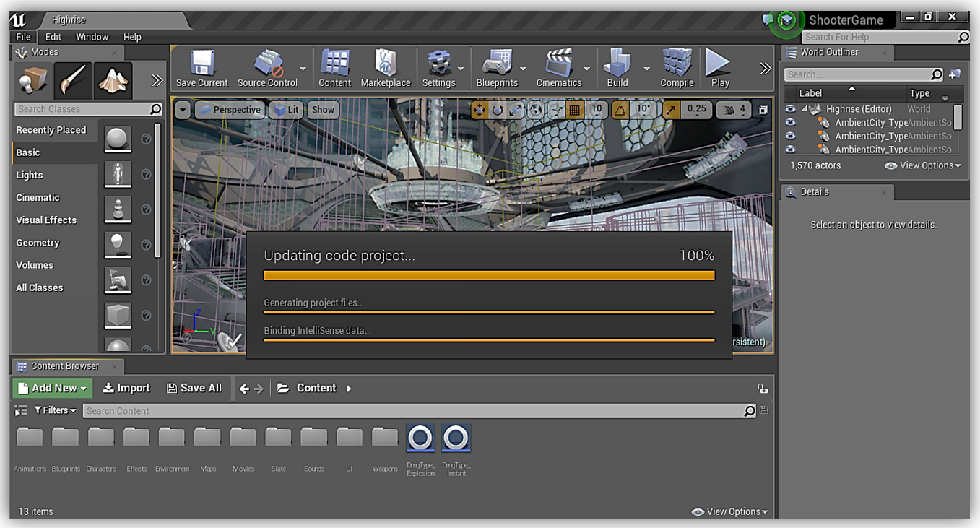This screenshot has width=980, height=528.
Task: Toggle visibility of Highrise (Editor) world
Action: (790, 109)
